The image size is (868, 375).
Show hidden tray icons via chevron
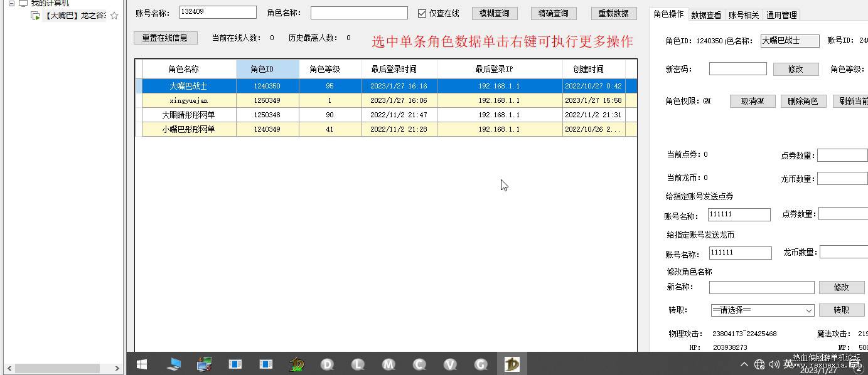pos(744,364)
